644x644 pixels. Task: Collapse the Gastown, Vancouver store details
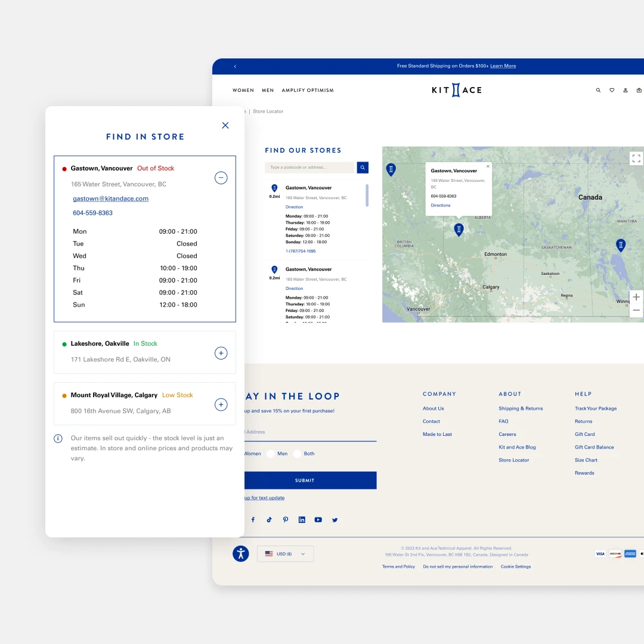click(x=221, y=178)
